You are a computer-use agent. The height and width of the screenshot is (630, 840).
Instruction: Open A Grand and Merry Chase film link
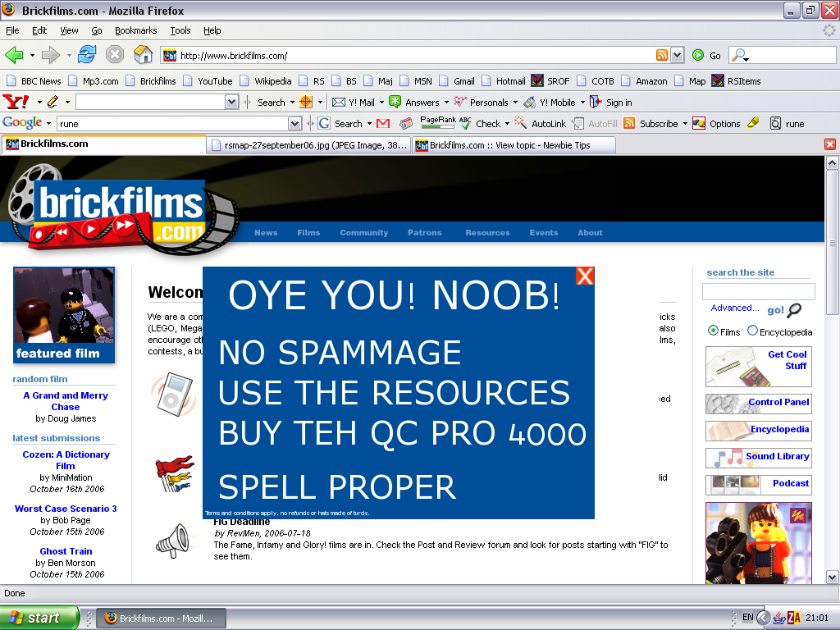tap(66, 401)
